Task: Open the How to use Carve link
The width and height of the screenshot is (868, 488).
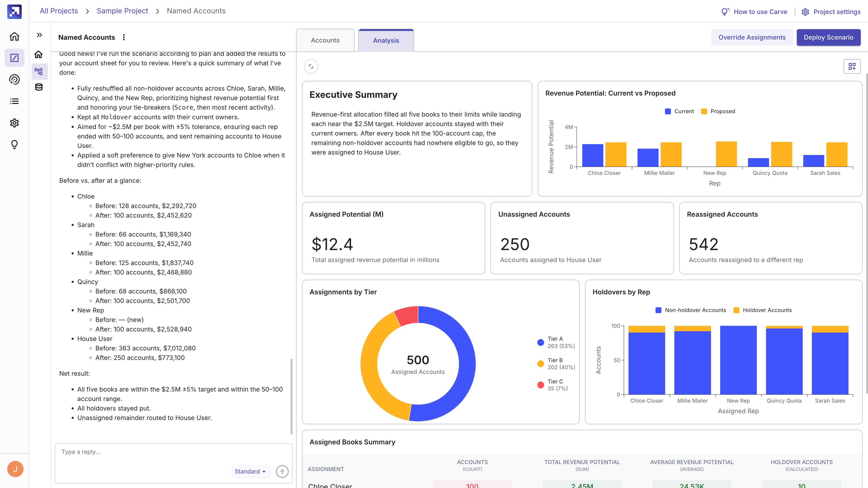Action: [760, 12]
